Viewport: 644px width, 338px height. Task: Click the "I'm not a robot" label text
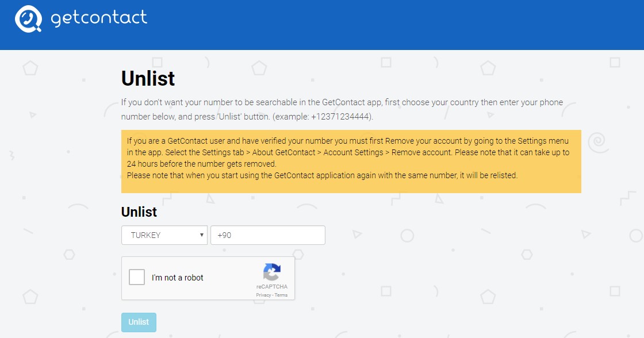pos(178,278)
